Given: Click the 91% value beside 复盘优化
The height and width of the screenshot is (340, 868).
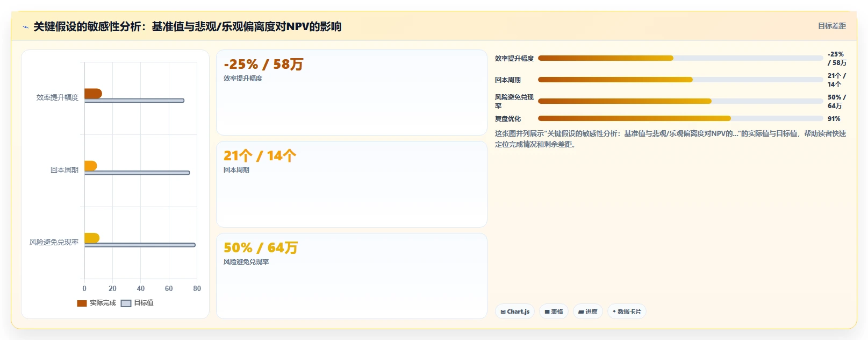Looking at the screenshot, I should point(834,119).
